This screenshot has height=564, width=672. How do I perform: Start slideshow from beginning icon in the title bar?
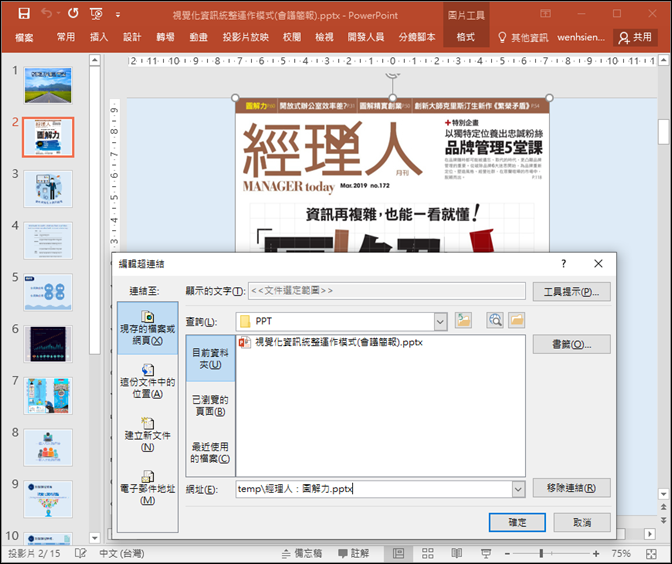(x=96, y=14)
